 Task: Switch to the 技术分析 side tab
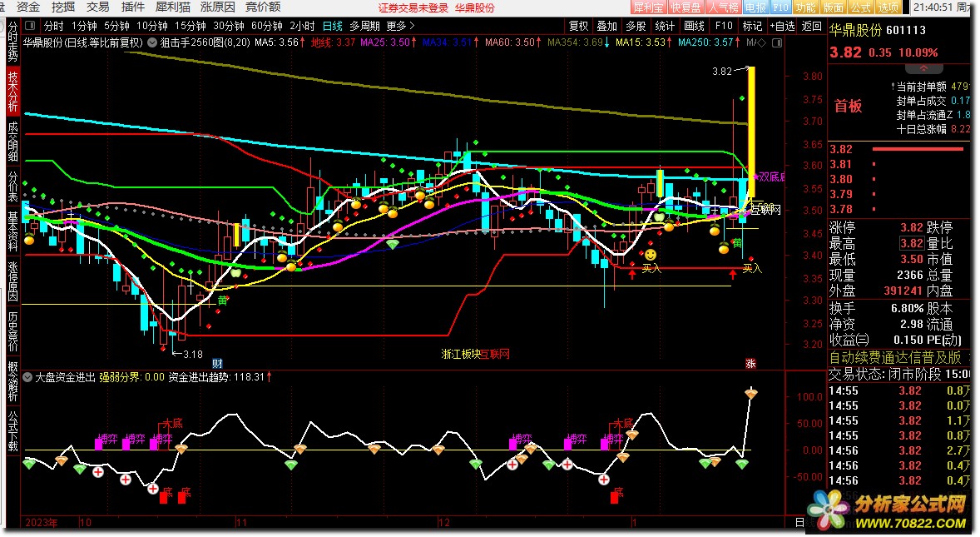12,91
